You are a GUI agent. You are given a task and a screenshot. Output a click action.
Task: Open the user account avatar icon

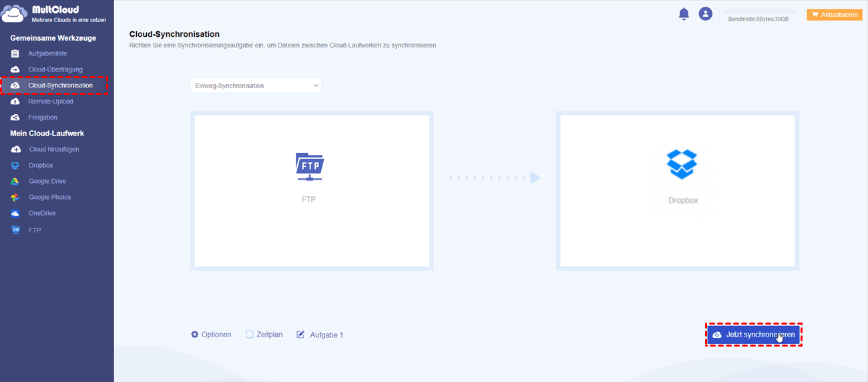point(705,13)
